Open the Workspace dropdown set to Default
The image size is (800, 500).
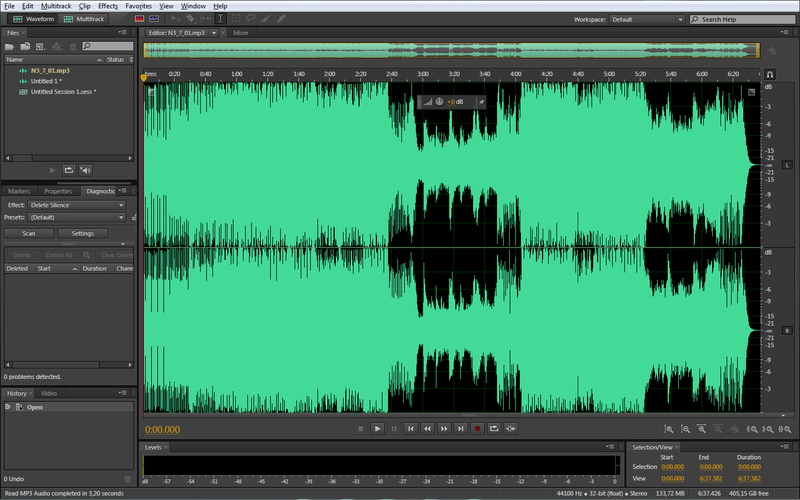(x=643, y=19)
